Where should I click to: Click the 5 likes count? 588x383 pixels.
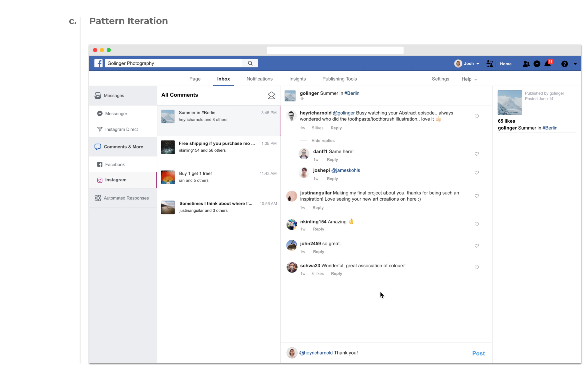click(317, 128)
